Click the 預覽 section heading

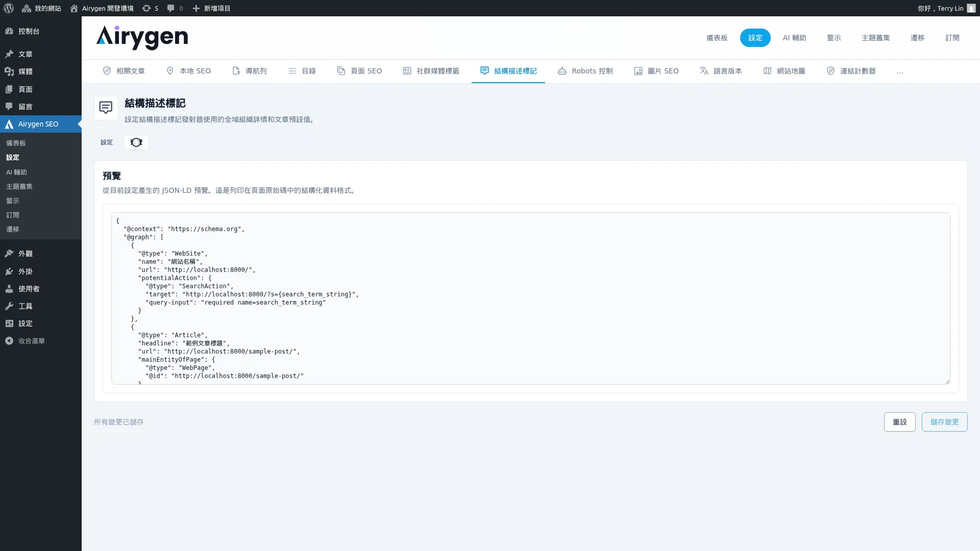pyautogui.click(x=112, y=176)
